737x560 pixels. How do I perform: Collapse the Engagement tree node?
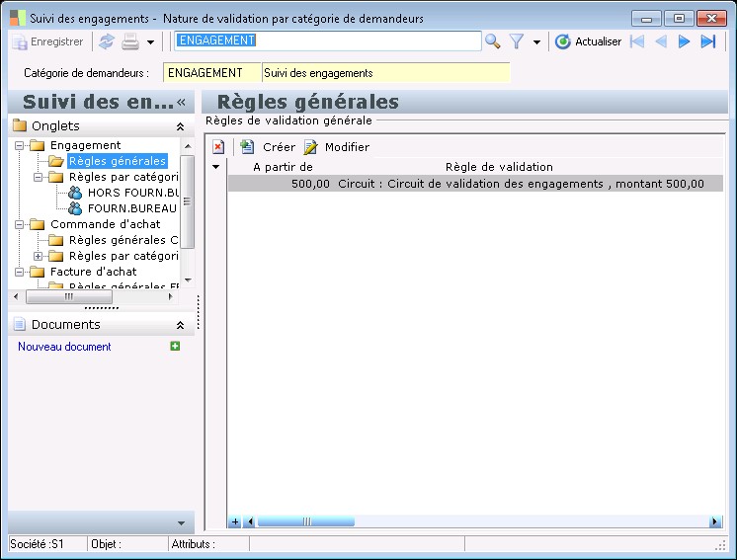pos(20,145)
